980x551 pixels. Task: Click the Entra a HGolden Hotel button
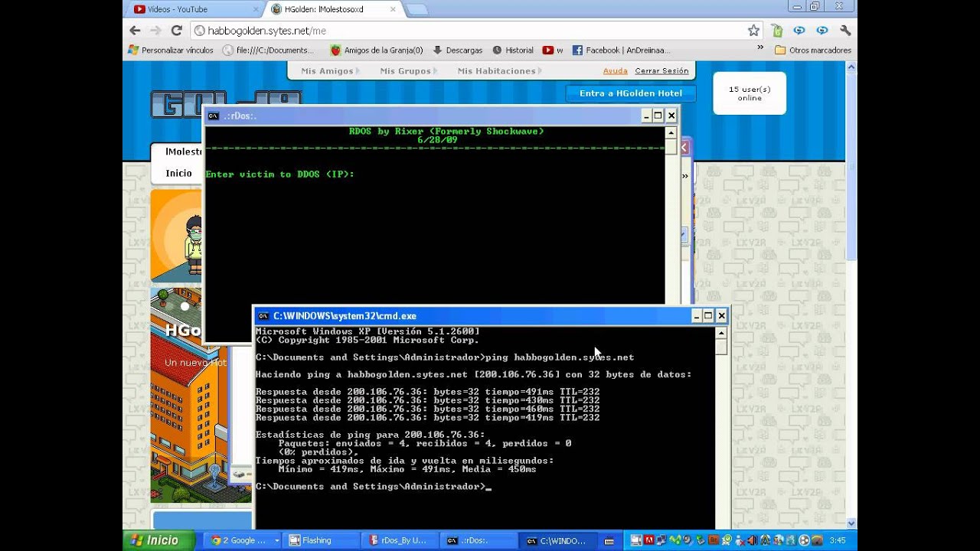pyautogui.click(x=631, y=93)
